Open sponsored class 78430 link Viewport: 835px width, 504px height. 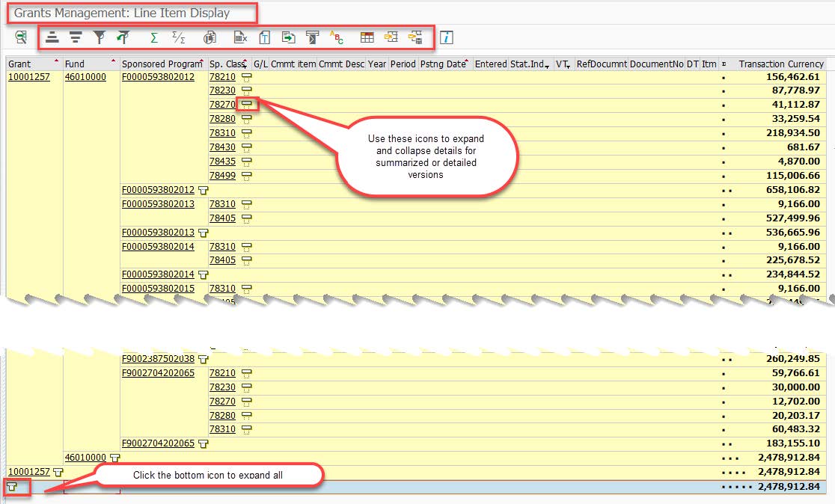coord(222,147)
